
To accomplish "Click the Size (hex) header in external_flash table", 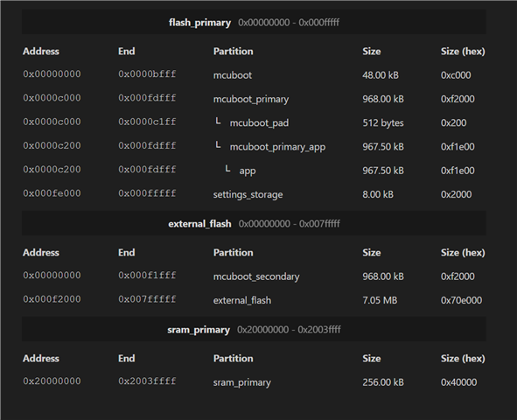I will point(463,253).
